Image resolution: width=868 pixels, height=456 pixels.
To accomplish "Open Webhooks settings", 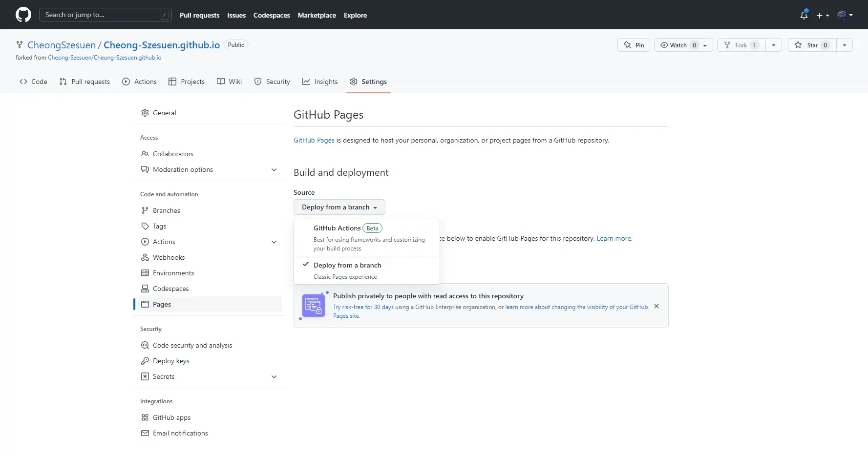I will pyautogui.click(x=169, y=257).
